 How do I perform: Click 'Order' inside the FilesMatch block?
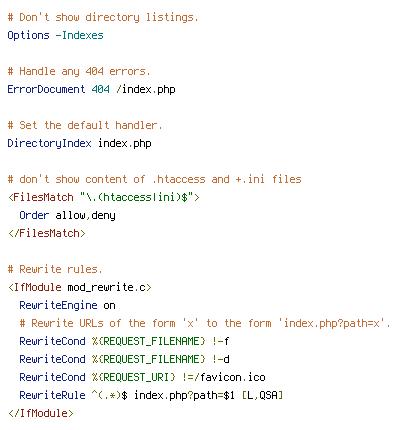34,215
